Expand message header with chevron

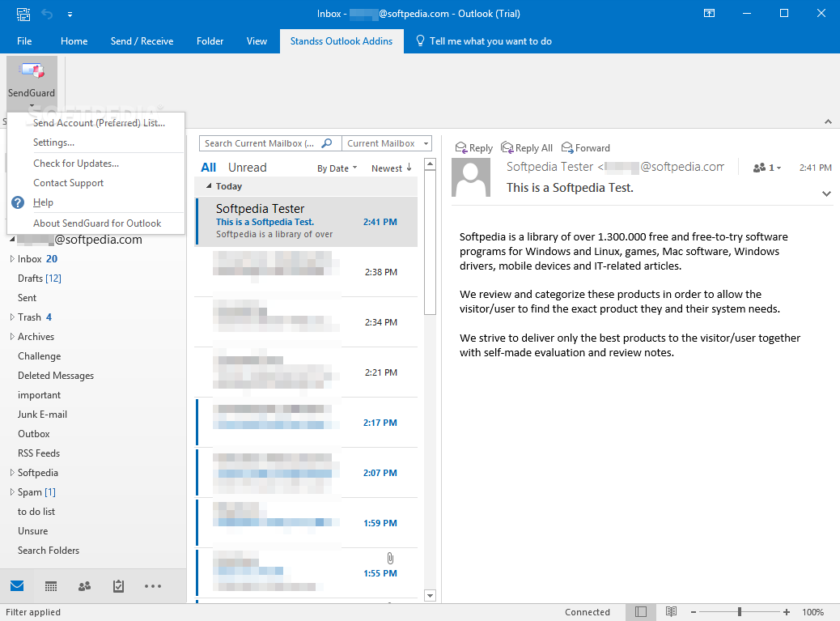(826, 194)
